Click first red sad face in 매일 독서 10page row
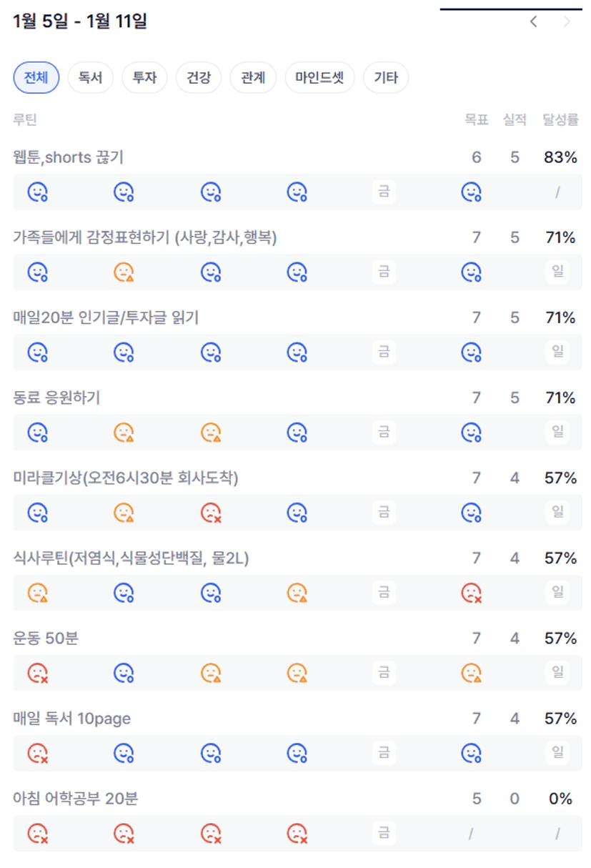Image resolution: width=591 pixels, height=868 pixels. pos(37,752)
